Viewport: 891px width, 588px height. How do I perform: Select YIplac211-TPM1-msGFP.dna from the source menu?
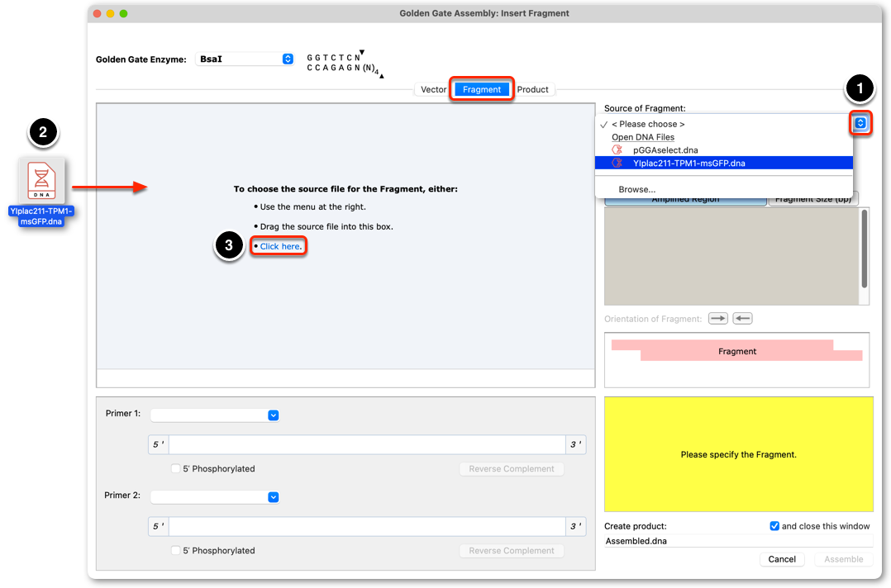[723, 163]
